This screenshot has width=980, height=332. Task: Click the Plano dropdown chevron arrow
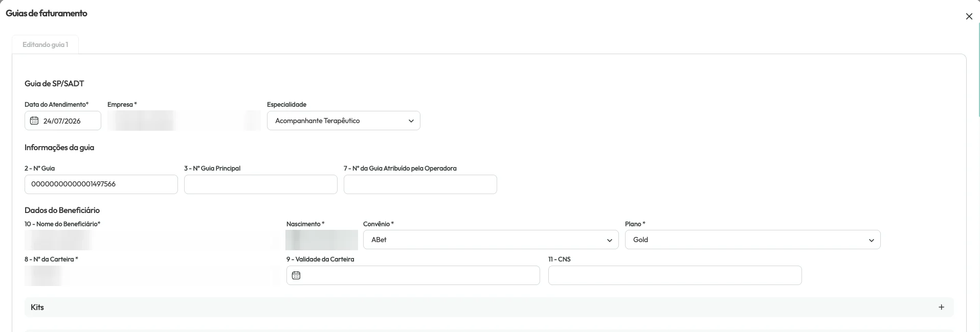point(871,240)
